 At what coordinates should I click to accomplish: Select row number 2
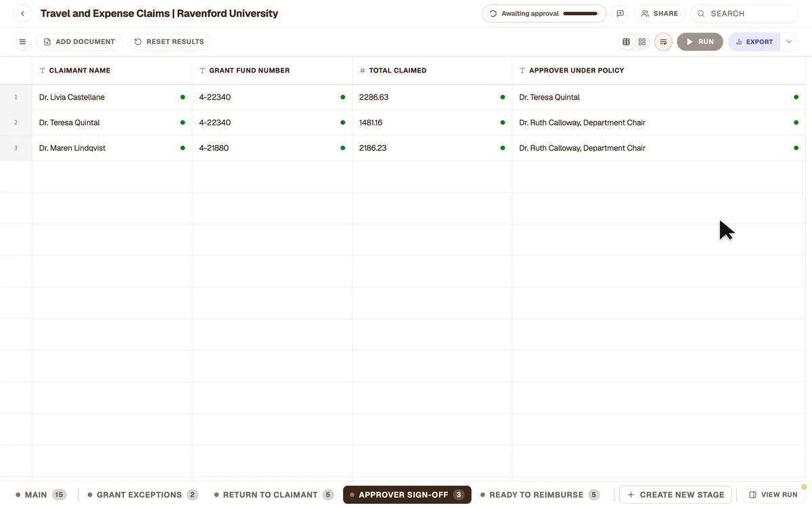[16, 123]
